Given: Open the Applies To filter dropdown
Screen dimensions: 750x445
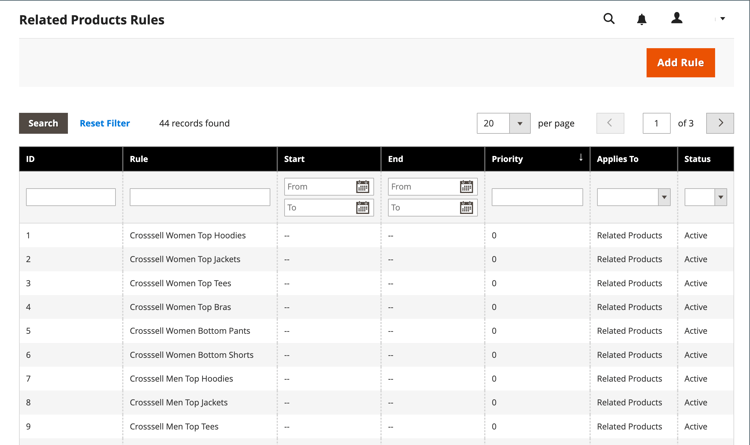Looking at the screenshot, I should tap(634, 197).
